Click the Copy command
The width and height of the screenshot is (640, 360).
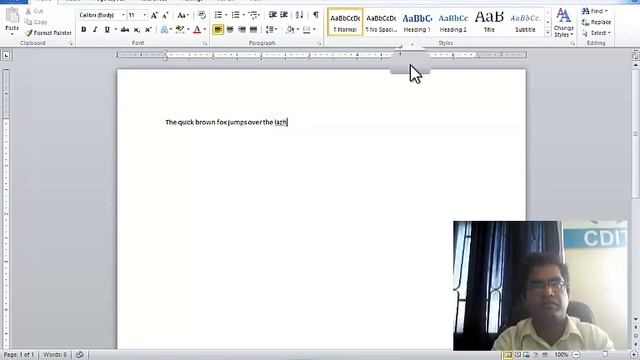click(36, 22)
